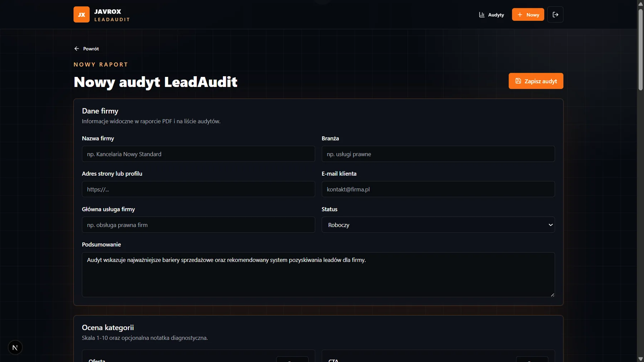Click into the Podsumowanie textarea
The width and height of the screenshot is (644, 362).
318,275
